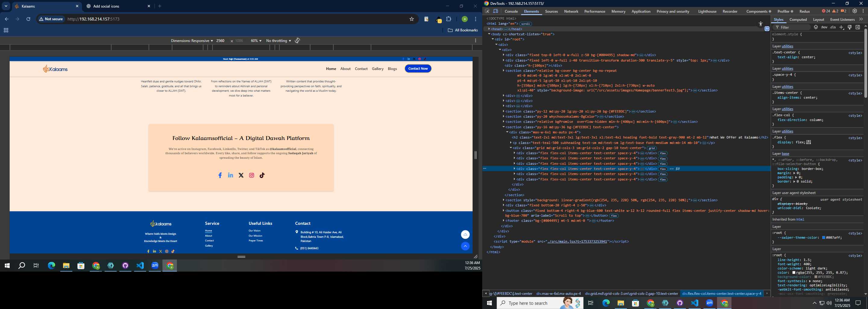The width and height of the screenshot is (868, 309).
Task: Toggle the .cls class editor
Action: pos(833,27)
